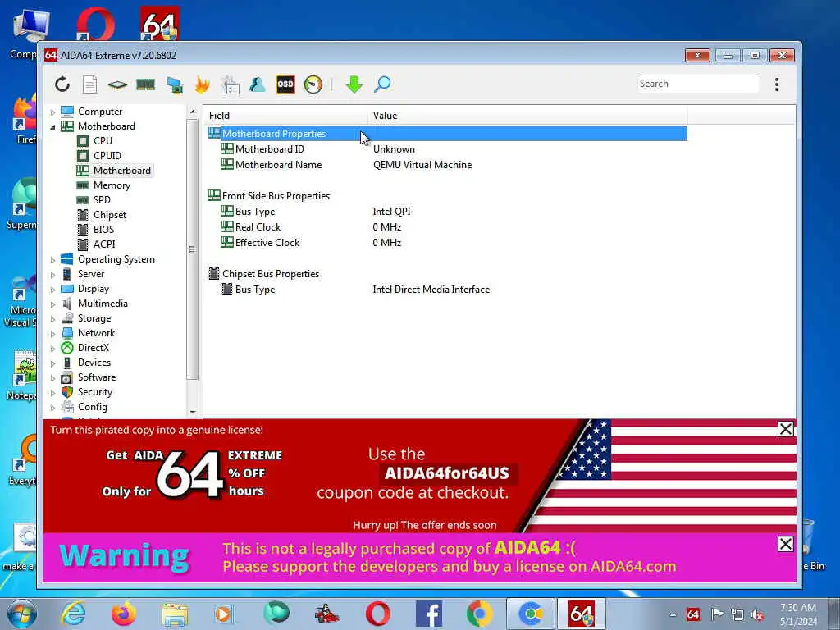Open the preferences checklist toolbar icon
Screen dimensions: 840x630
click(231, 84)
